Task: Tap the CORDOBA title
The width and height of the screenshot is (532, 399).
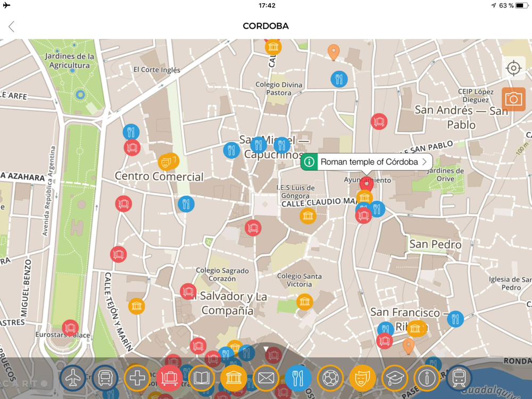Action: pos(265,26)
